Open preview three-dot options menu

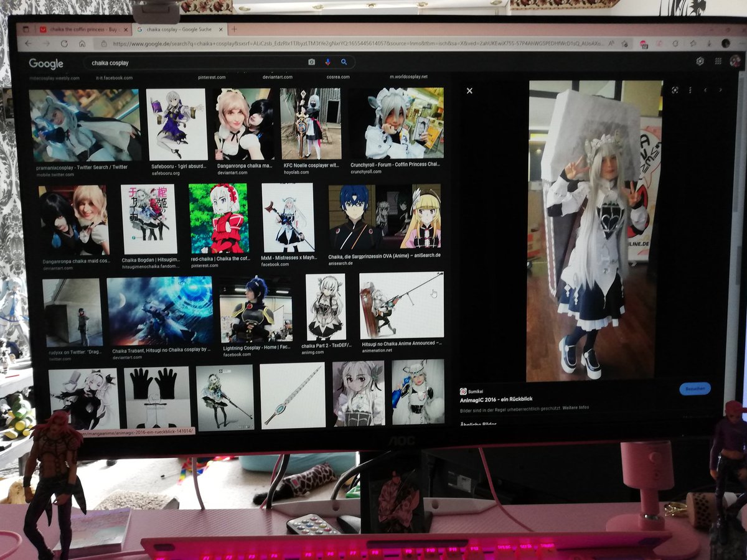tap(689, 90)
